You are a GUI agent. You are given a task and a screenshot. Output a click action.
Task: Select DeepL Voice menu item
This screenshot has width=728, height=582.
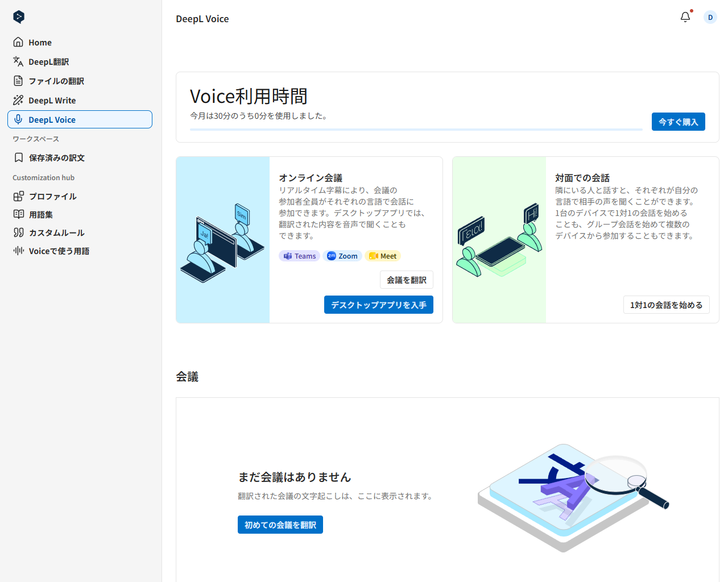pyautogui.click(x=80, y=119)
